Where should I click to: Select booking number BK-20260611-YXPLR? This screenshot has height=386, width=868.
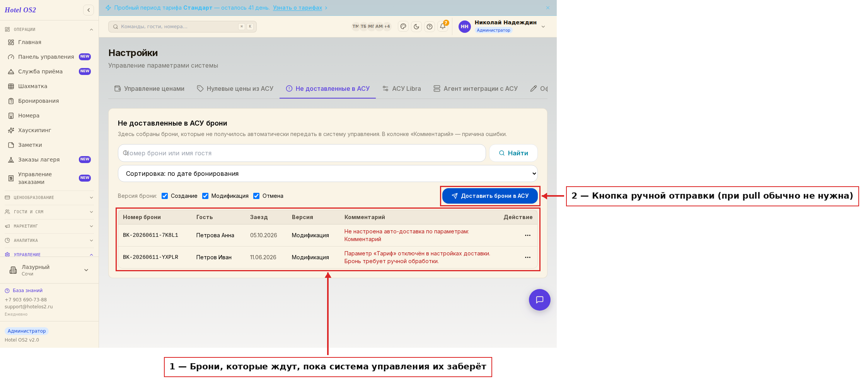(x=150, y=257)
